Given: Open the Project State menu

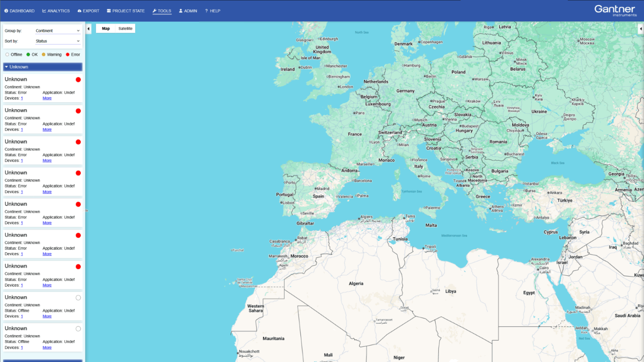Looking at the screenshot, I should click(x=126, y=11).
